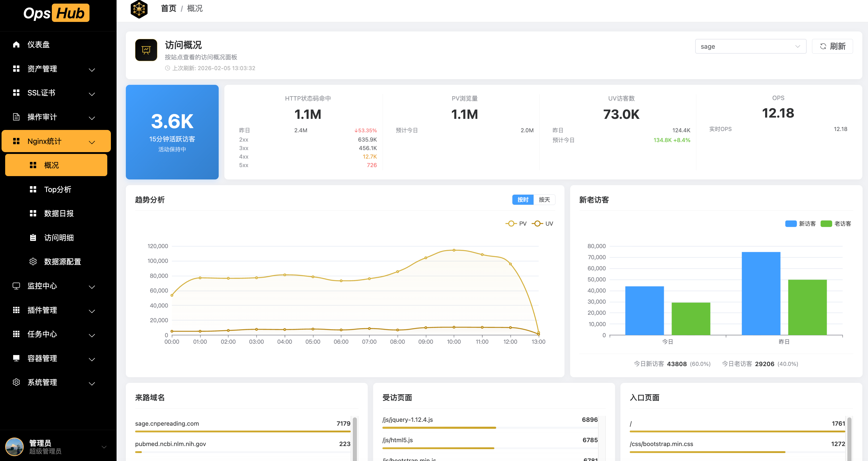Image resolution: width=868 pixels, height=461 pixels.
Task: Open the 数据日报 submenu item
Action: click(x=59, y=213)
